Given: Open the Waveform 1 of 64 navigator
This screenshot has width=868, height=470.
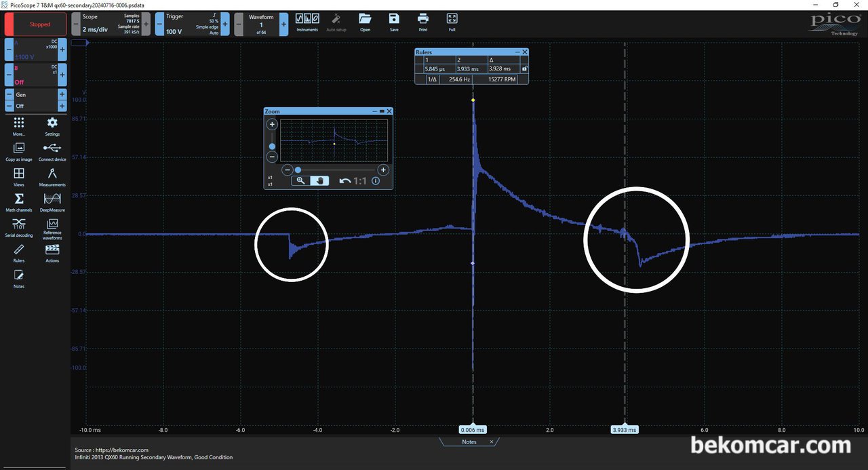Looking at the screenshot, I should 261,24.
